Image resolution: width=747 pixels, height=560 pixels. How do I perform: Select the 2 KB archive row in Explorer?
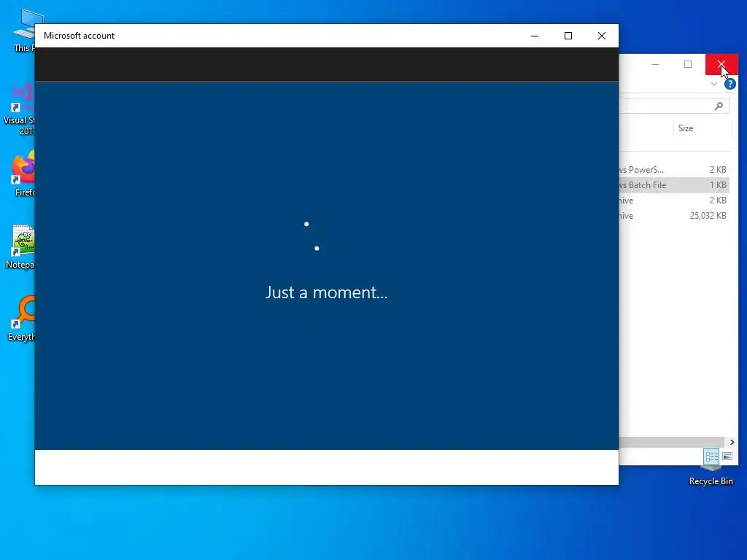point(674,201)
